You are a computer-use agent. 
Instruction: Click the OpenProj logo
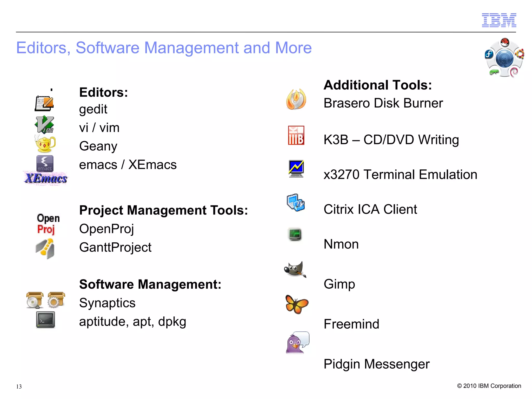click(48, 224)
